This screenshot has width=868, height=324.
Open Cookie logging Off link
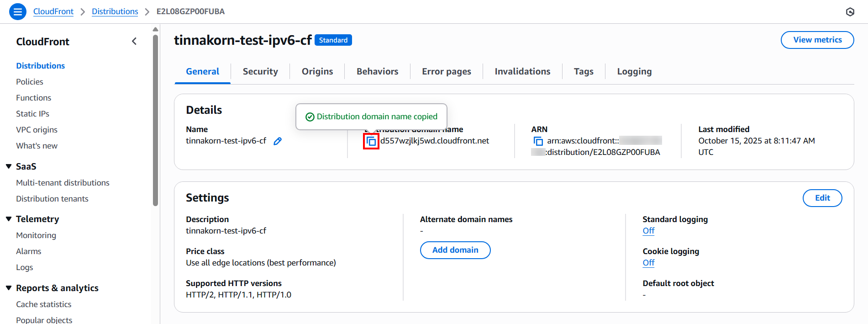click(648, 263)
